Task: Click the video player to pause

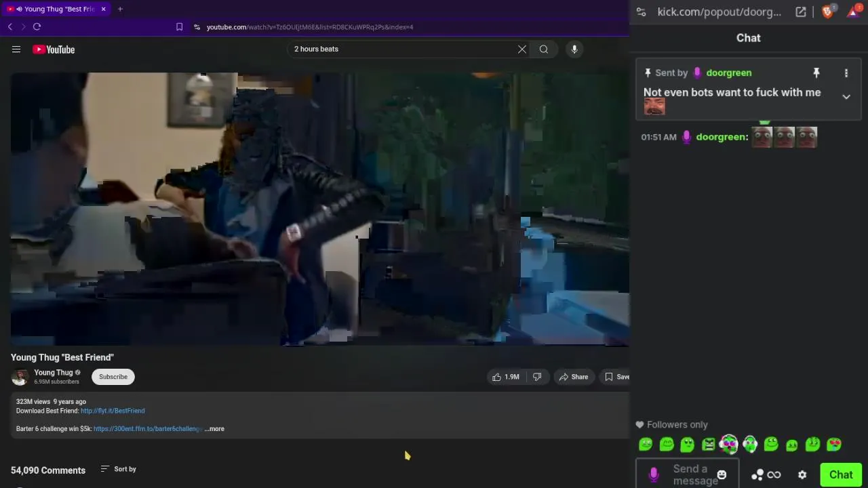Action: [319, 209]
